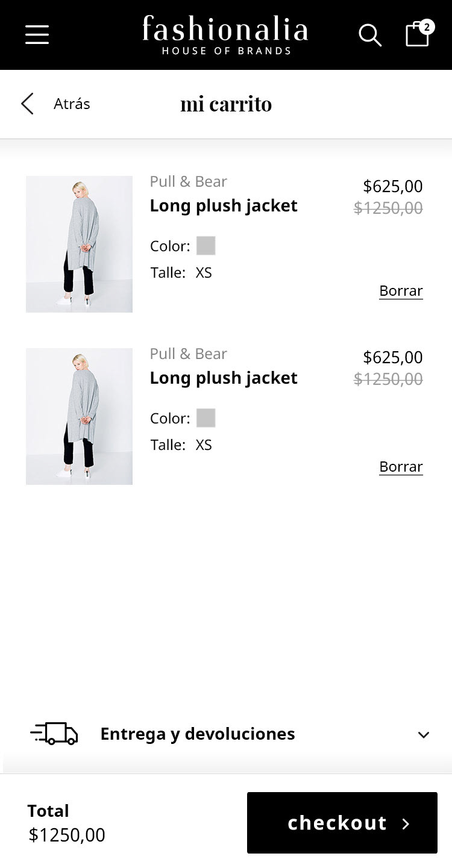Open the Entrega y devoluciones section
The height and width of the screenshot is (868, 452).
pos(198,734)
